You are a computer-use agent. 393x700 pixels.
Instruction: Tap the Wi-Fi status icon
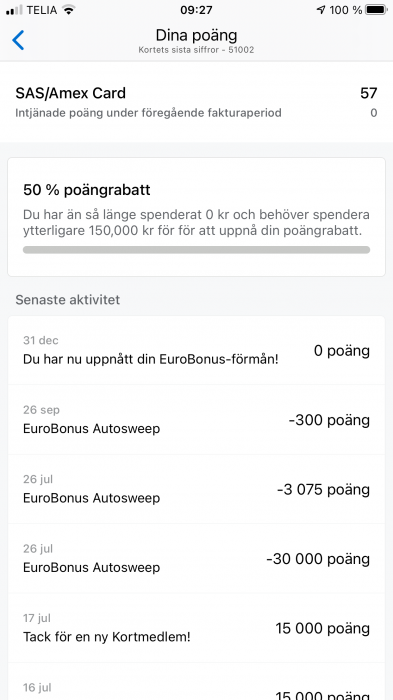(x=68, y=10)
